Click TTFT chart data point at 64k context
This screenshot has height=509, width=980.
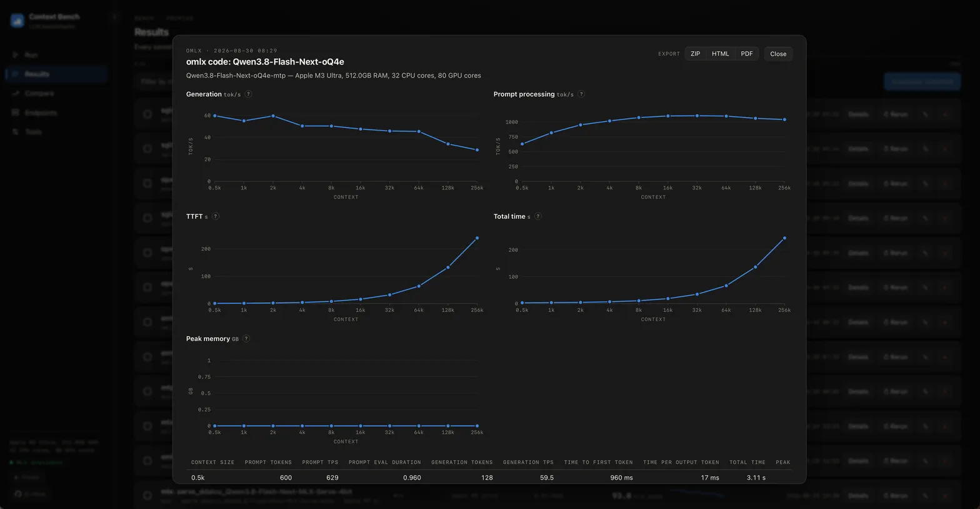(x=419, y=286)
